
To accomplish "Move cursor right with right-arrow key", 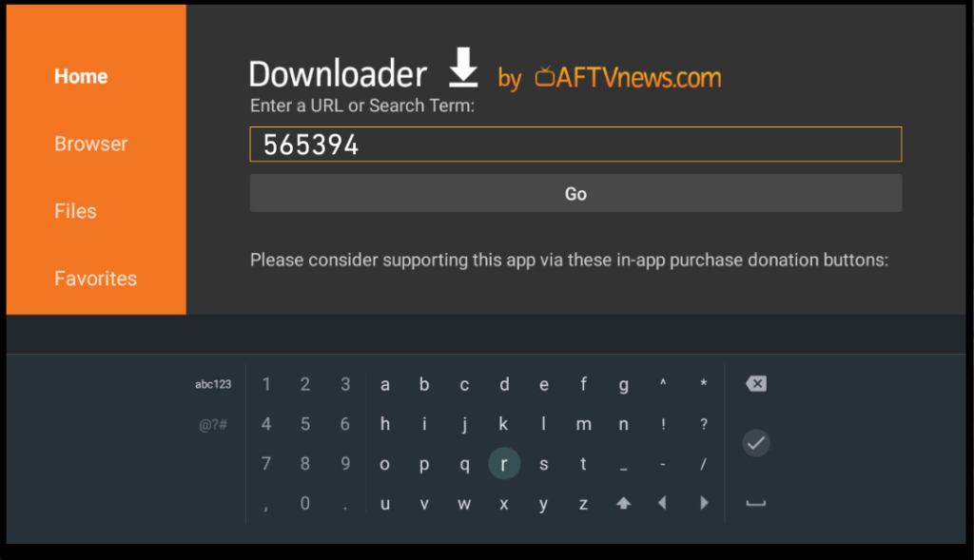I will (x=703, y=503).
